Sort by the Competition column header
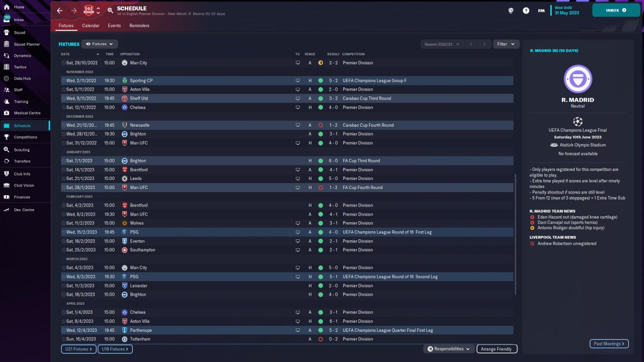This screenshot has height=362, width=644. tap(353, 54)
